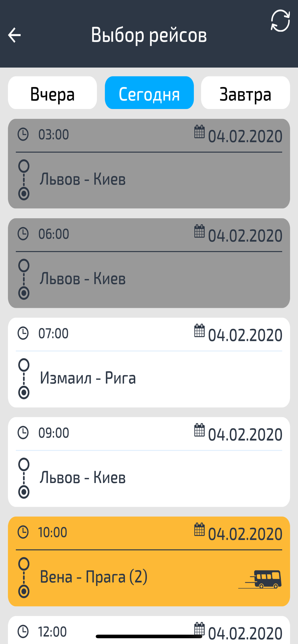
Task: Click the greyed-out 06:00 Львов - Киев trip
Action: point(149,263)
